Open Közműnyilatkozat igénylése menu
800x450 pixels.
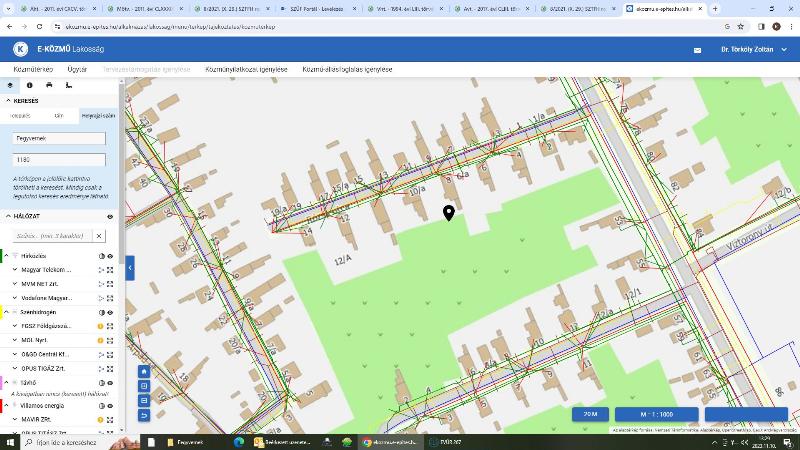(246, 69)
